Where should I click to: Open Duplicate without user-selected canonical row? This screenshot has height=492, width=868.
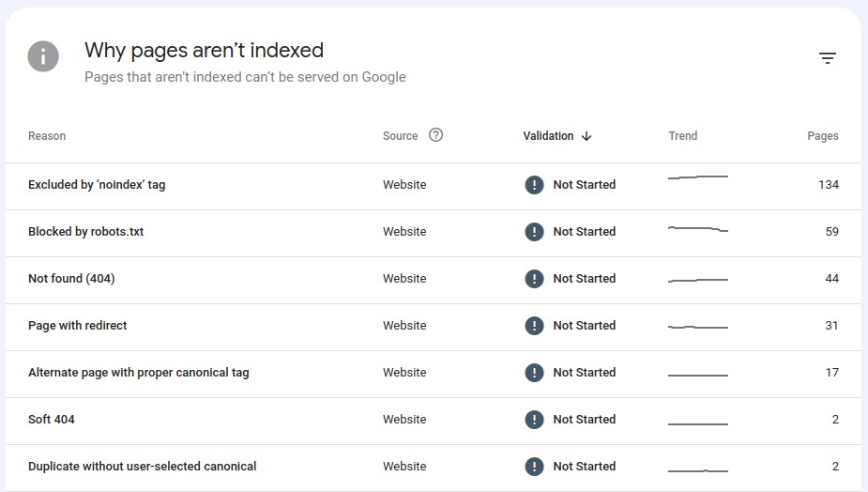tap(143, 467)
